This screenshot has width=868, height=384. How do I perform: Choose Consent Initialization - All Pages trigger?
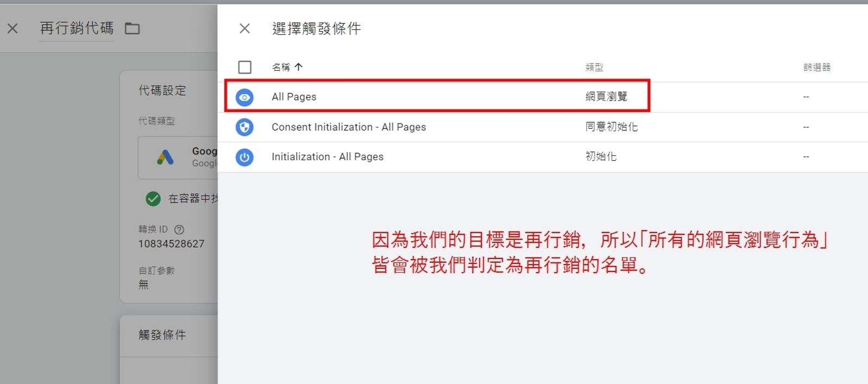click(x=349, y=127)
